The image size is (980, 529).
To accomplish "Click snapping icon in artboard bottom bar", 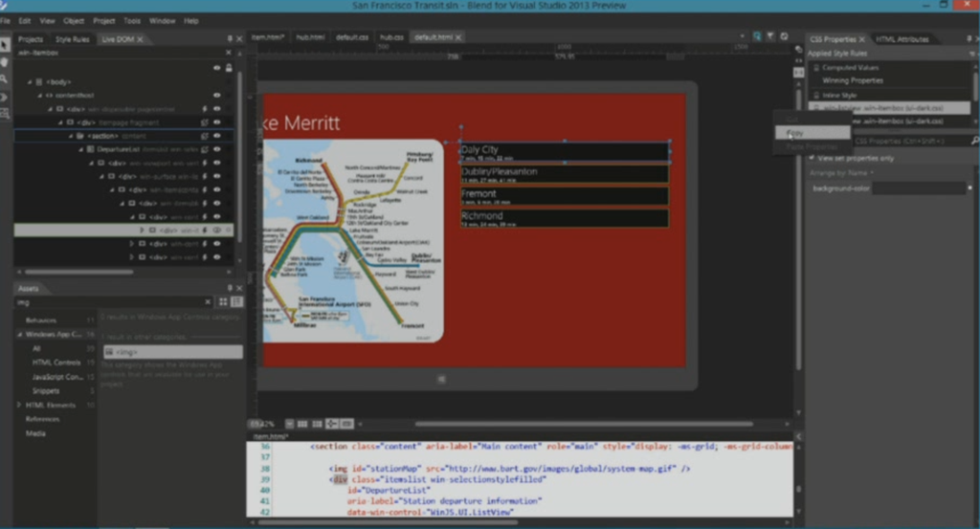I will click(332, 424).
